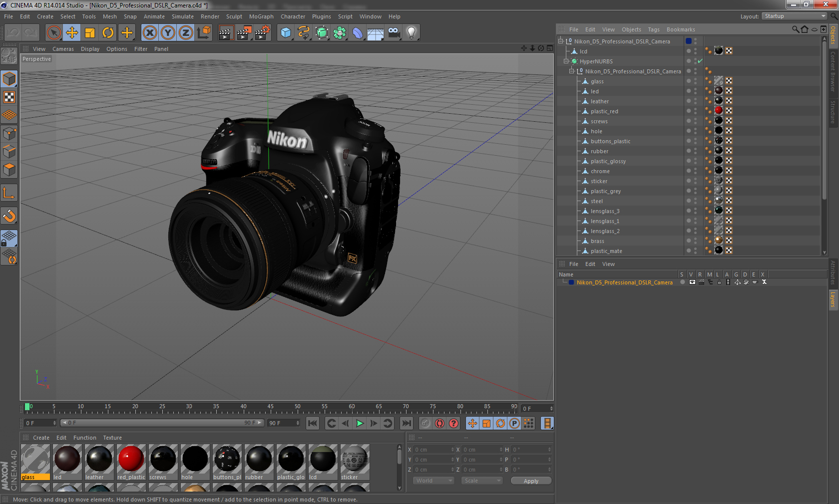Toggle Y axis lock

point(168,33)
